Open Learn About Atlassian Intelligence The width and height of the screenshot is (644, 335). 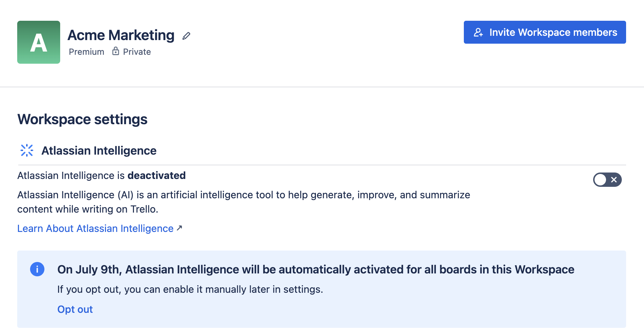95,228
